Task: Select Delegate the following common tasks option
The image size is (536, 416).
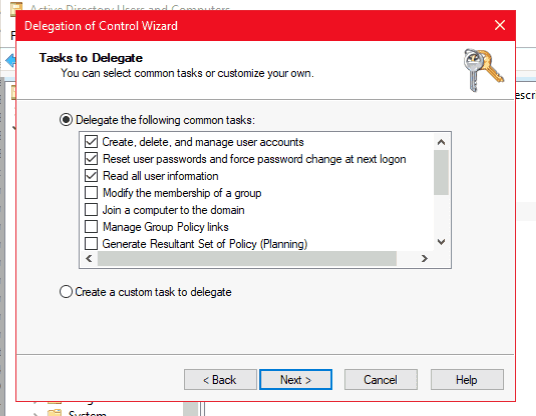Action: [66, 120]
